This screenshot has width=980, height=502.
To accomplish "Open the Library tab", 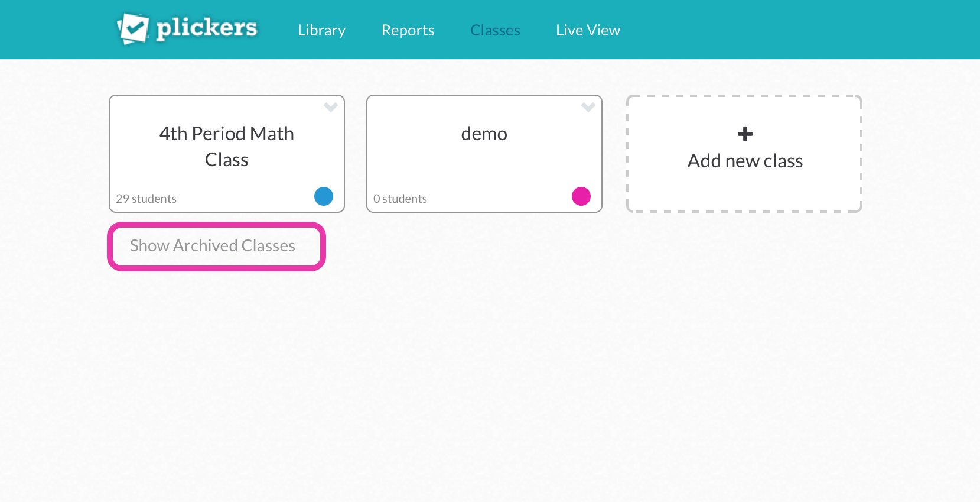I will tap(321, 30).
